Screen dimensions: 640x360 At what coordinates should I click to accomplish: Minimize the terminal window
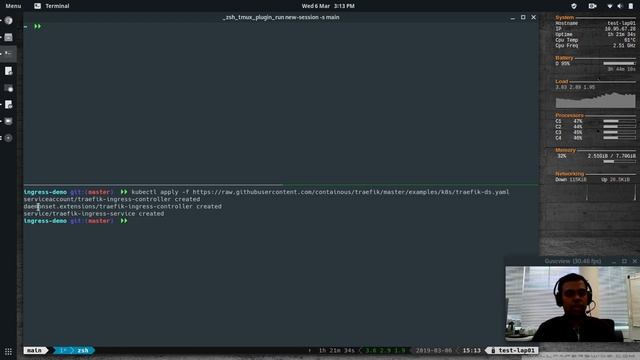click(x=513, y=18)
